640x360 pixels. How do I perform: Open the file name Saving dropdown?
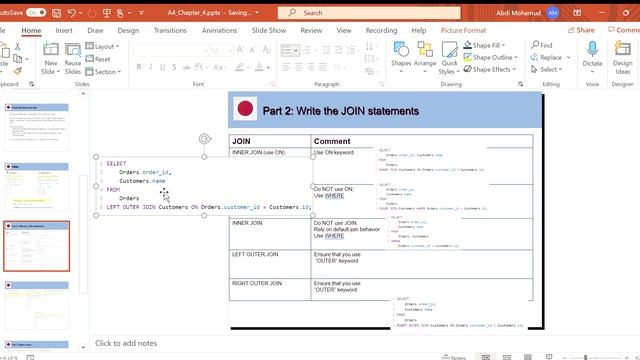coord(257,13)
